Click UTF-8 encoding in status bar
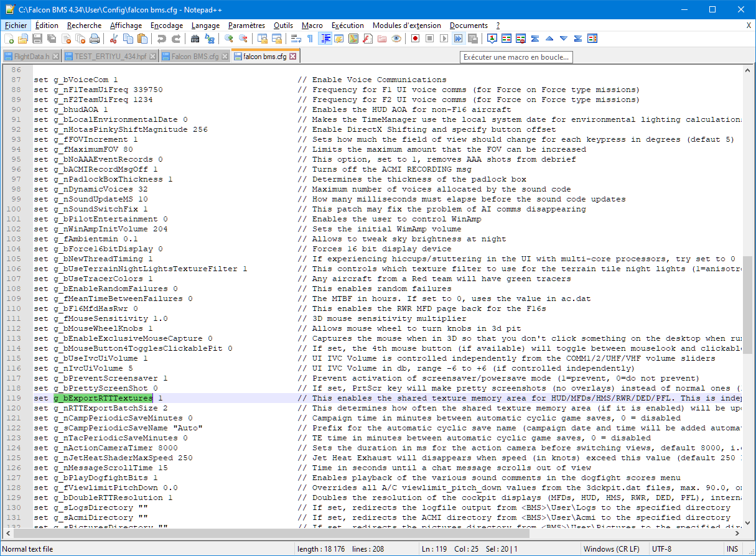 [x=662, y=549]
